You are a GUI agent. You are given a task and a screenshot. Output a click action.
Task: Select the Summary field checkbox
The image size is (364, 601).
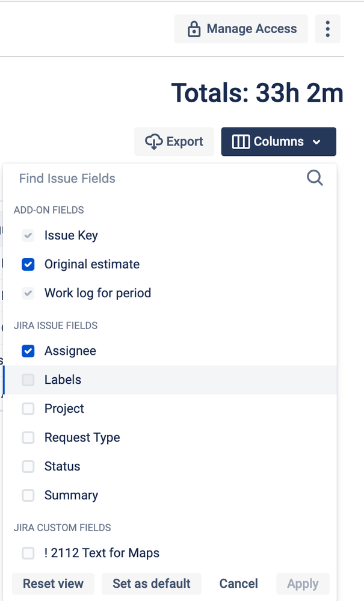(x=28, y=495)
